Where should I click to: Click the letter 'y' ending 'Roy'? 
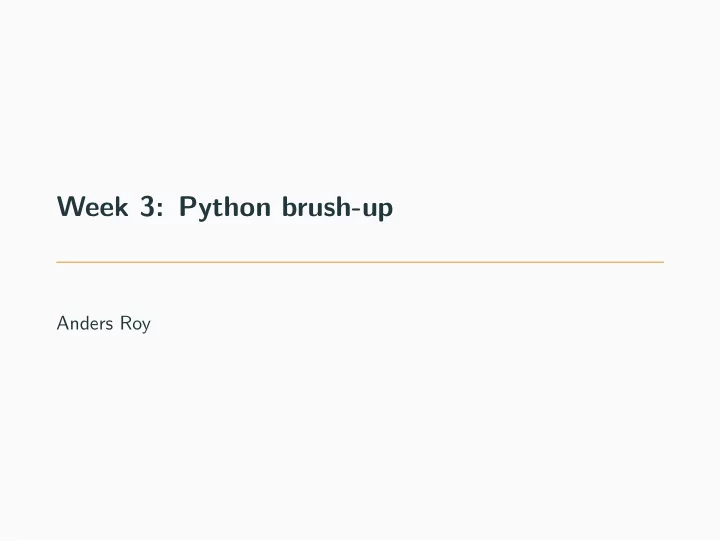coord(146,327)
